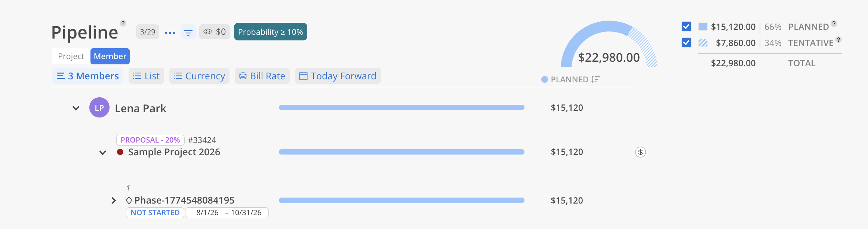Open the three-dot more options menu
Viewport: 868px width, 229px height.
170,33
